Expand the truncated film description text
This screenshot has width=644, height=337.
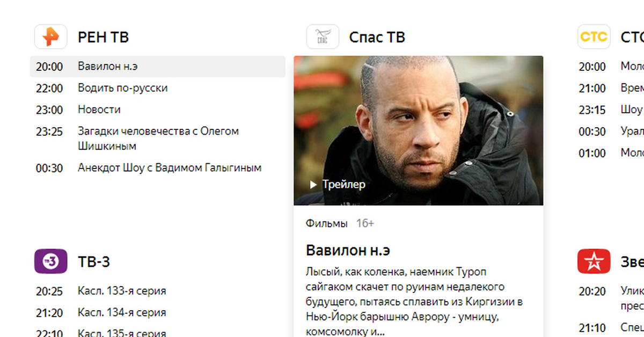tap(414, 302)
